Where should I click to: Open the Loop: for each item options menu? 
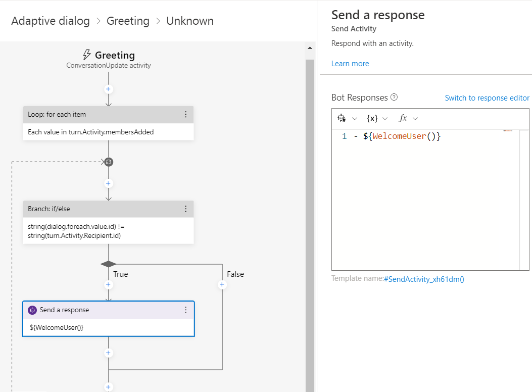185,115
